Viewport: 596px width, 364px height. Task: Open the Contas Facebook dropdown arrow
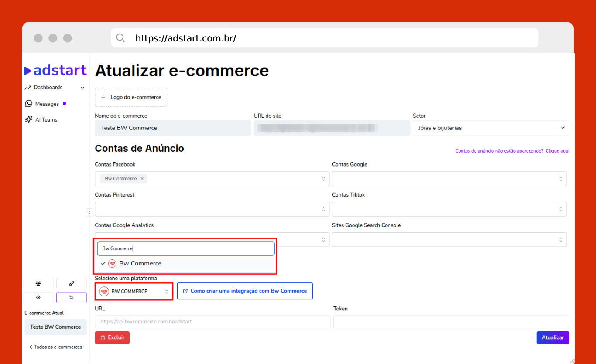pyautogui.click(x=323, y=179)
